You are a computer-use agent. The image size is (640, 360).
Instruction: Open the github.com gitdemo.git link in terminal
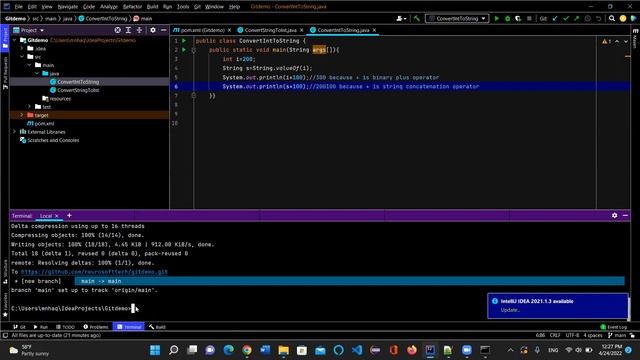94,272
